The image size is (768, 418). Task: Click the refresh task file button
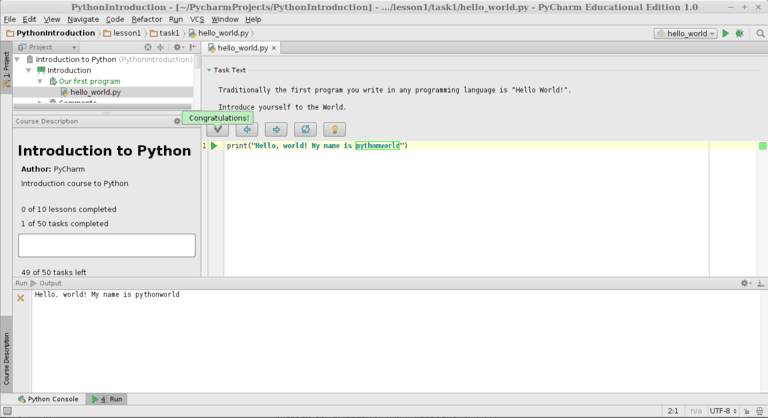[x=306, y=129]
